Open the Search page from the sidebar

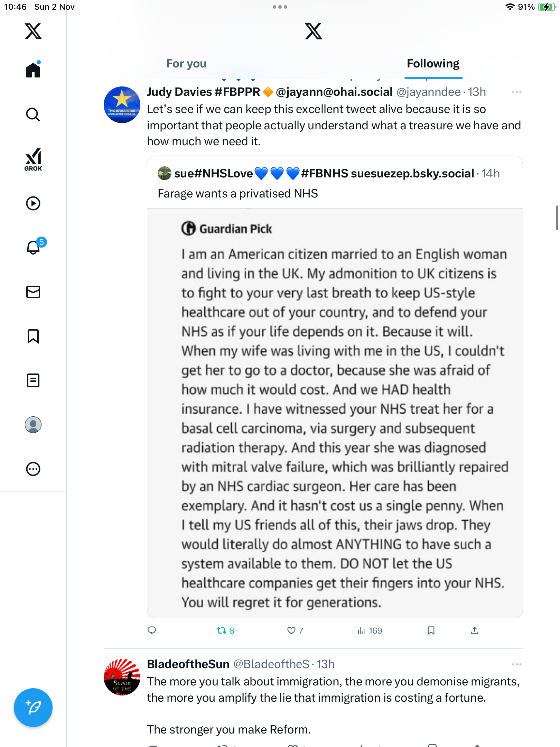(33, 115)
